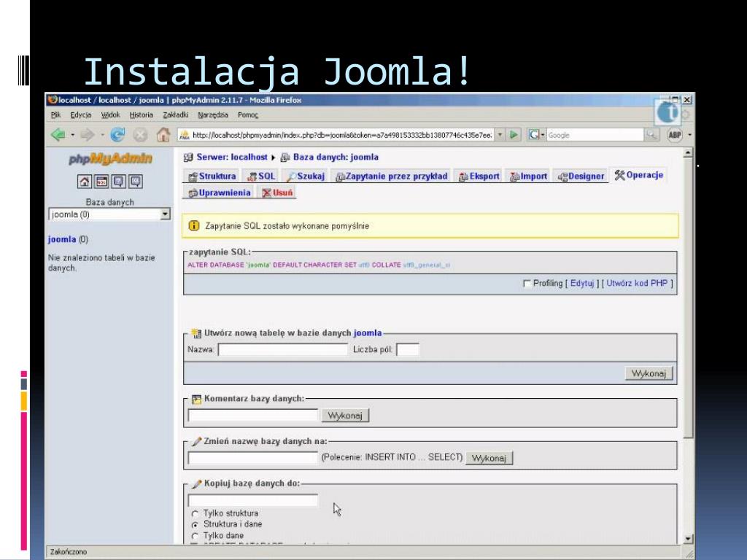Open the Edycja menu

(80, 114)
